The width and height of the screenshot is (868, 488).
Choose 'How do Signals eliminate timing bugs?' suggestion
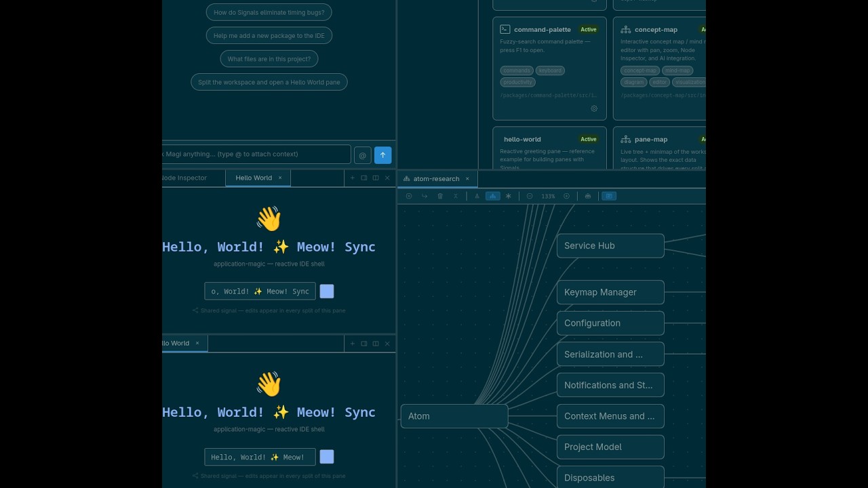click(x=269, y=12)
